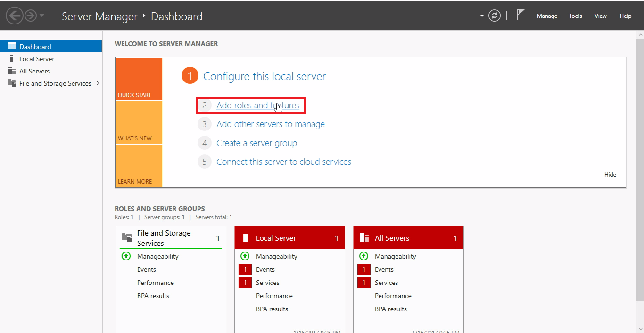
Task: Click Local Server tile server icon
Action: click(x=245, y=238)
